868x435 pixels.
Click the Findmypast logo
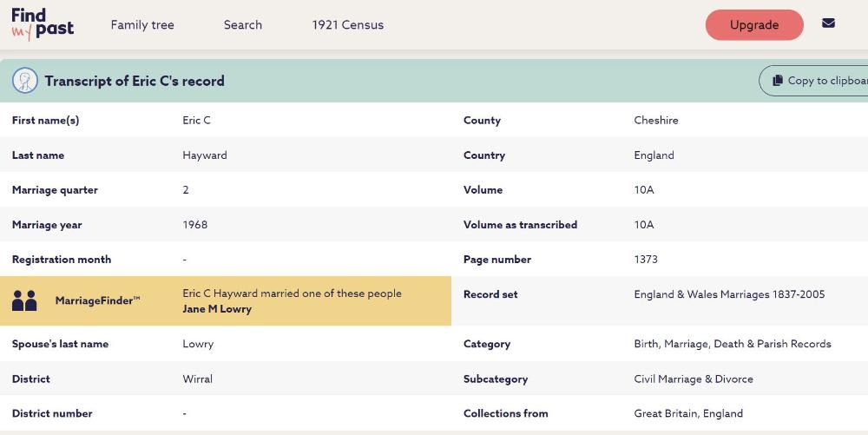pyautogui.click(x=42, y=24)
